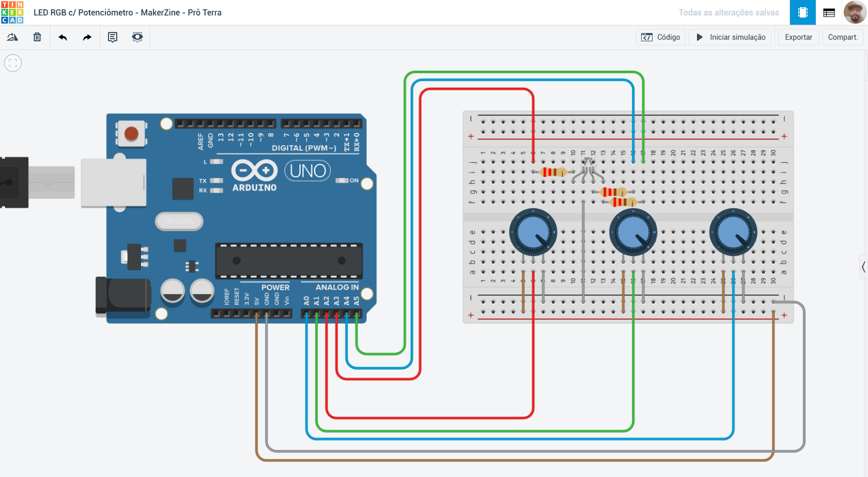Click the delete (trash) icon
The image size is (868, 477).
pos(37,37)
